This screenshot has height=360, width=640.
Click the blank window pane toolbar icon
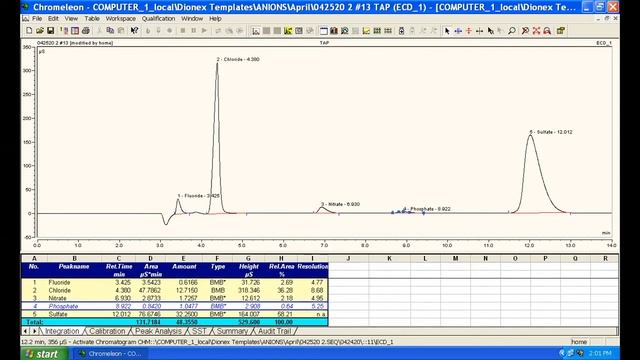324,31
